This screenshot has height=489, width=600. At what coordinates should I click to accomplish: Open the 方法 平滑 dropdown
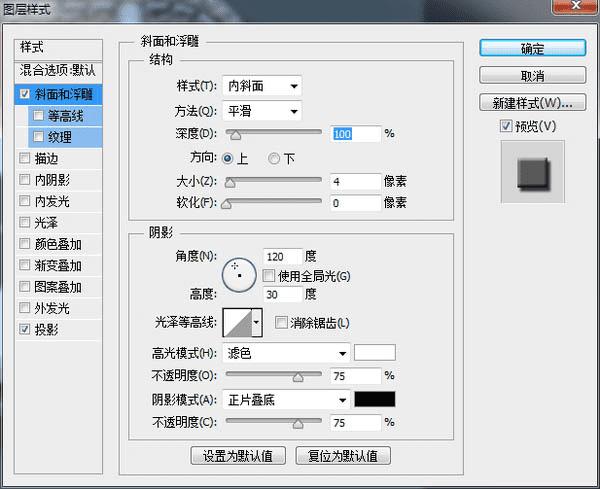tap(262, 111)
